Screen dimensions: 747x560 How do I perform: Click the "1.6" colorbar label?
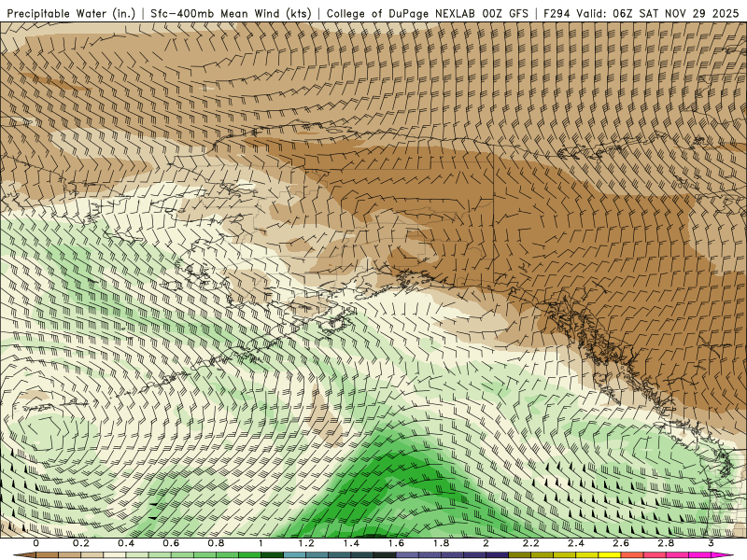[396, 543]
